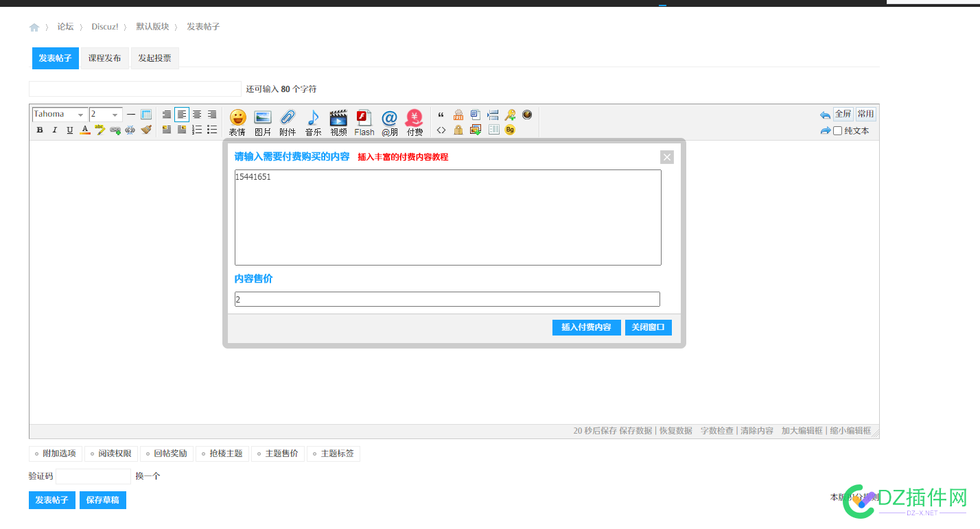Click the 图片 insert image icon
The width and height of the screenshot is (980, 529).
pos(263,122)
